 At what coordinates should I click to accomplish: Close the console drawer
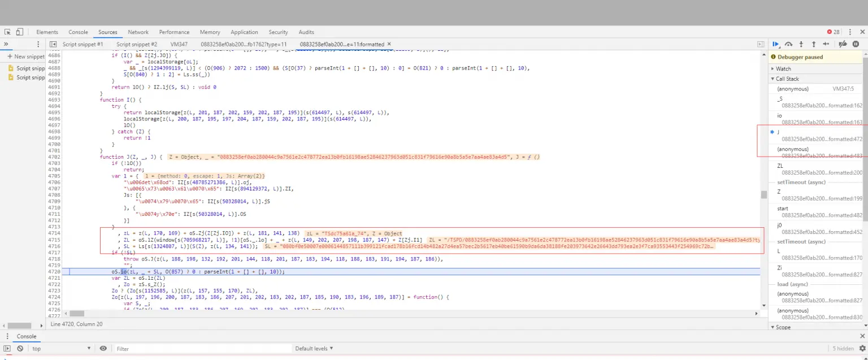click(862, 336)
